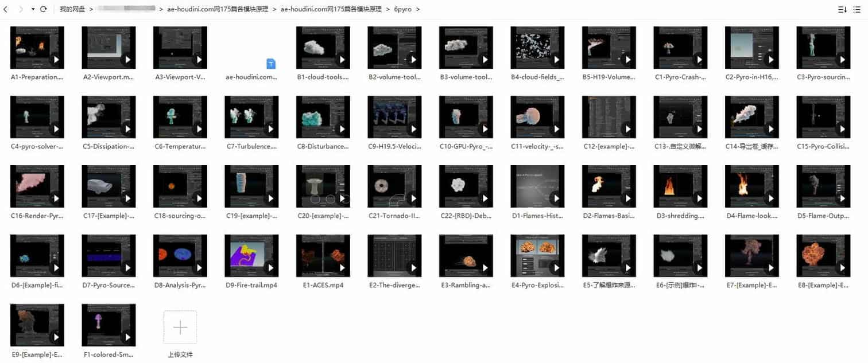Click the back navigation arrow
This screenshot has width=868, height=363.
6,10
